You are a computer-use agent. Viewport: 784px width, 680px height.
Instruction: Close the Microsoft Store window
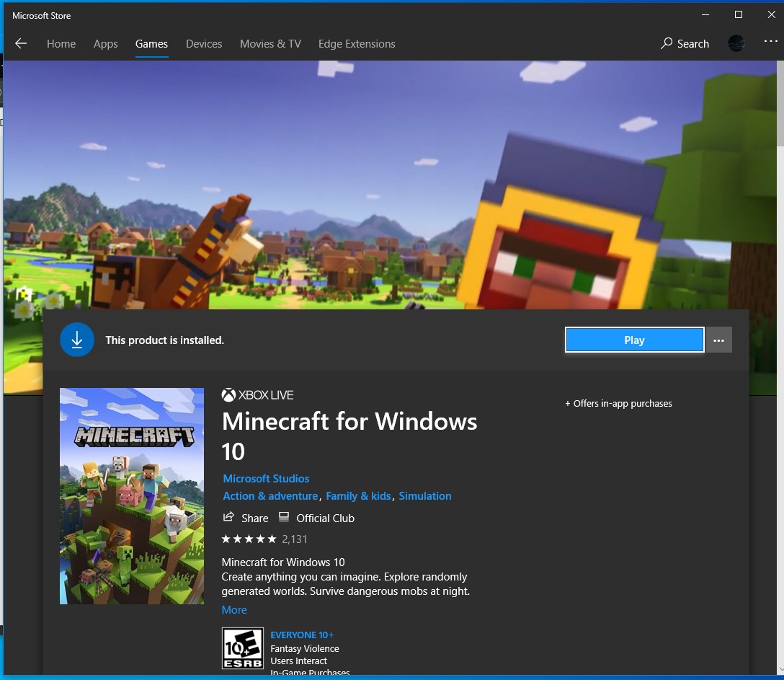(x=772, y=15)
